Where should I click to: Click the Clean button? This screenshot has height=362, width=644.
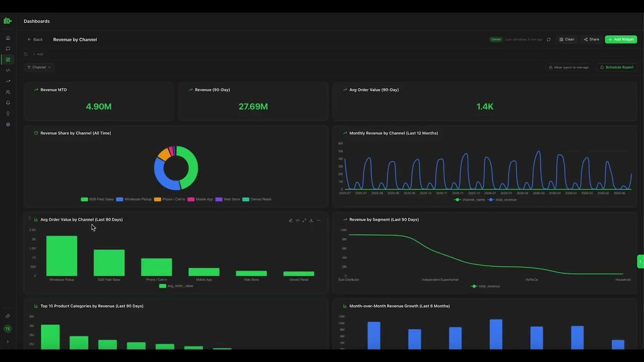click(567, 39)
